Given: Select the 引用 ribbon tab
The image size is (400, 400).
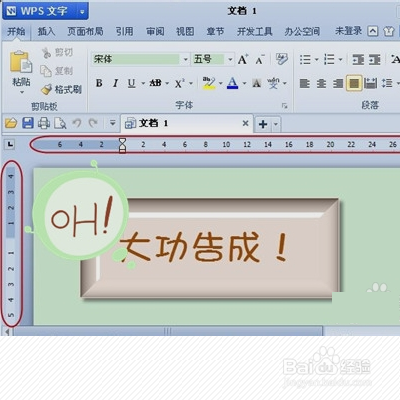Looking at the screenshot, I should (x=125, y=32).
